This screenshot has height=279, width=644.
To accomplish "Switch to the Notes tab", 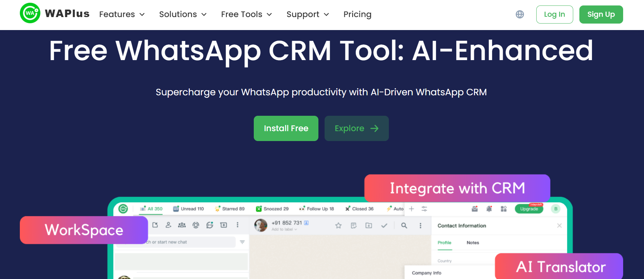I will pyautogui.click(x=473, y=243).
